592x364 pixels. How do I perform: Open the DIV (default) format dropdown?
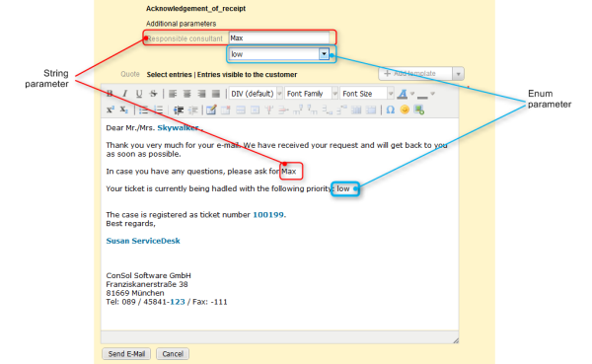pyautogui.click(x=256, y=94)
